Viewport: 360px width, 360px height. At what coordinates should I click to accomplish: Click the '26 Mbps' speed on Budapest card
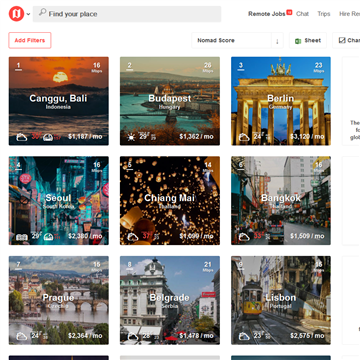(x=208, y=67)
